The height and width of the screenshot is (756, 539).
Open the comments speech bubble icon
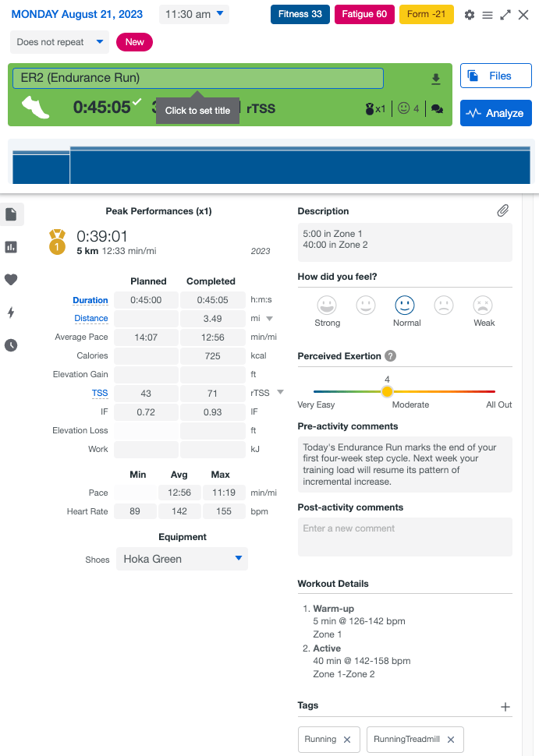(x=437, y=109)
